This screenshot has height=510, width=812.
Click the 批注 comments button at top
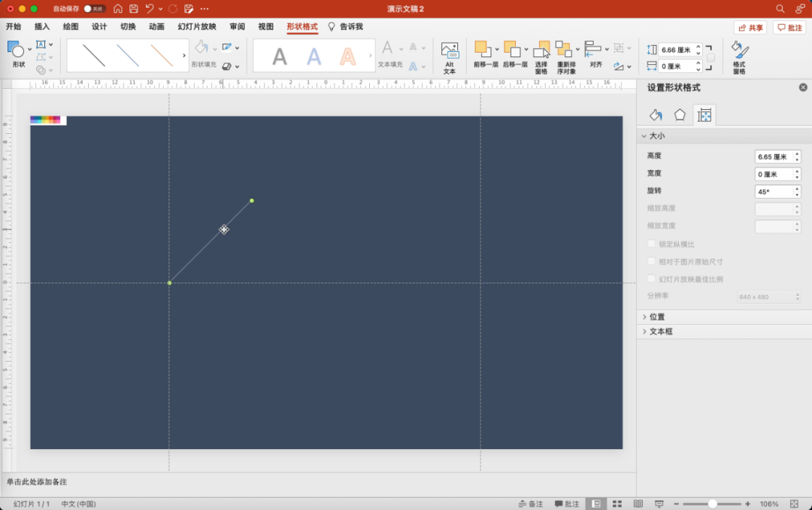(x=789, y=28)
